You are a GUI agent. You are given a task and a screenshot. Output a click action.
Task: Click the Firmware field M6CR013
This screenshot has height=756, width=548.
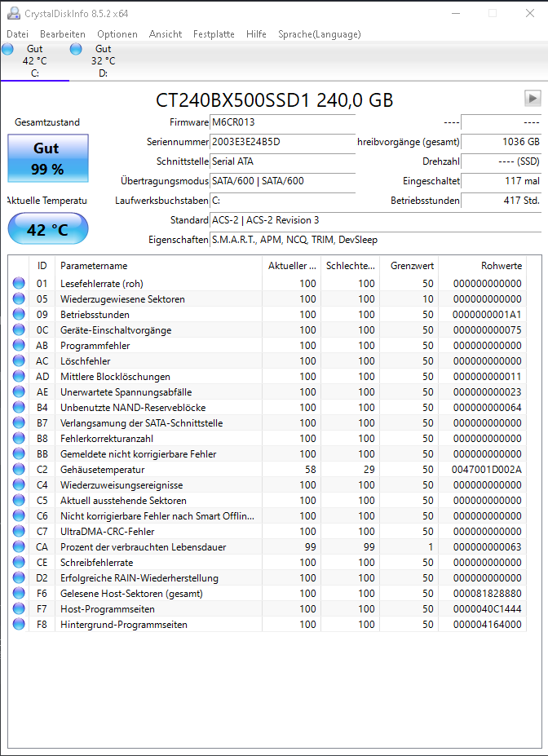point(282,122)
